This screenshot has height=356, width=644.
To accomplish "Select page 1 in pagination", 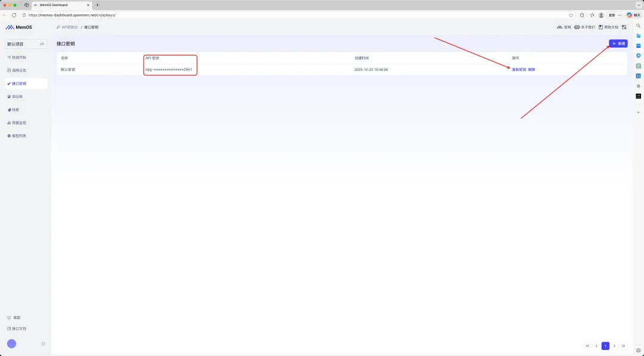I will tap(605, 346).
